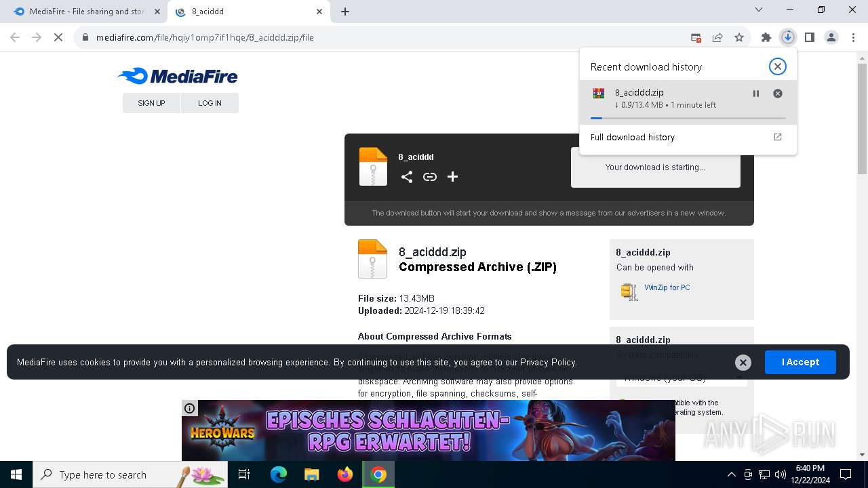868x488 pixels.
Task: Click Compressed Archive (.ZIP) heading
Action: [x=477, y=267]
